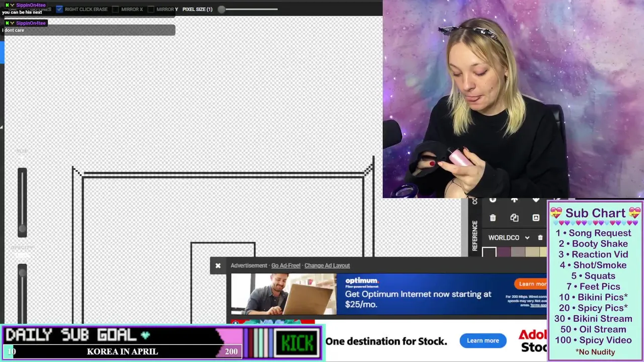Click the upper vertical slider handle on left panel

(22, 229)
